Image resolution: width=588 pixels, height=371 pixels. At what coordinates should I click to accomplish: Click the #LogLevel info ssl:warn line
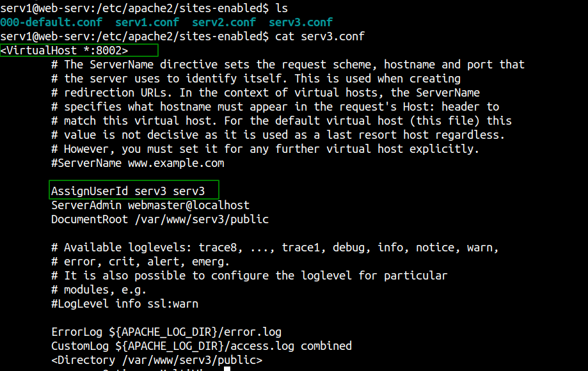click(125, 304)
